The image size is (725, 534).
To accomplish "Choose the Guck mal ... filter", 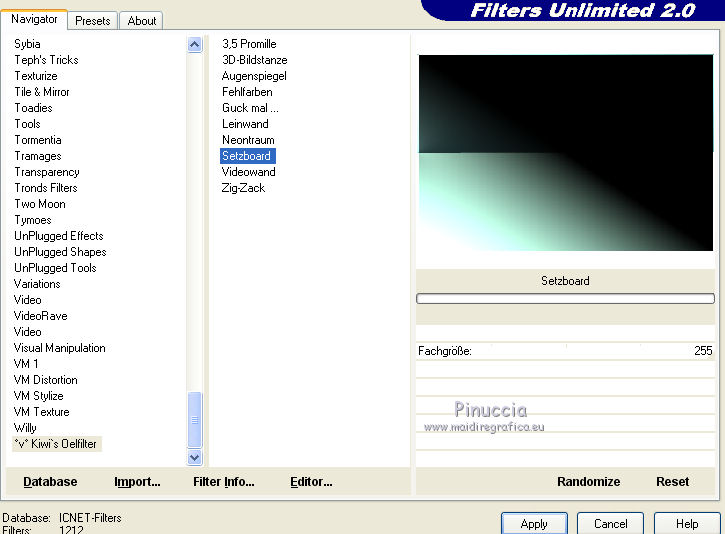I will [x=250, y=108].
